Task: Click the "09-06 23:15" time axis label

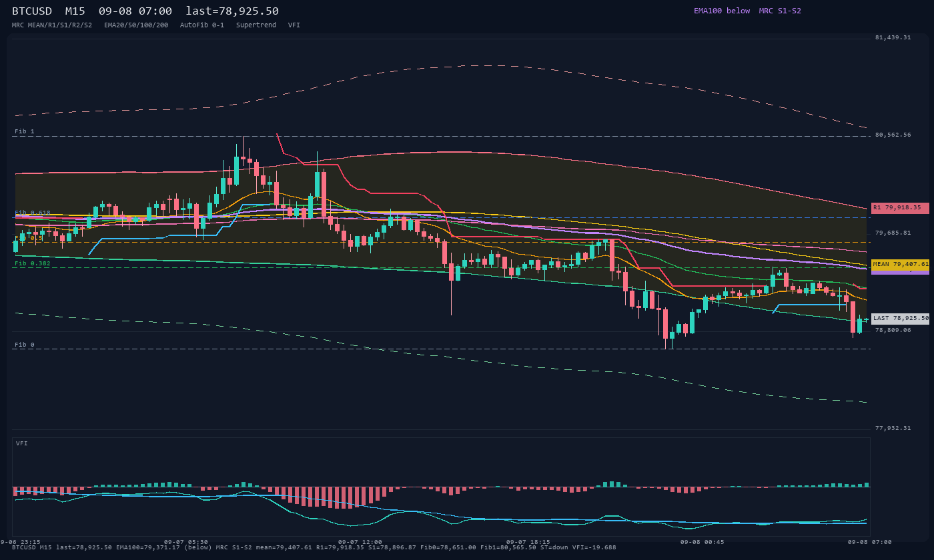Action: (20, 542)
